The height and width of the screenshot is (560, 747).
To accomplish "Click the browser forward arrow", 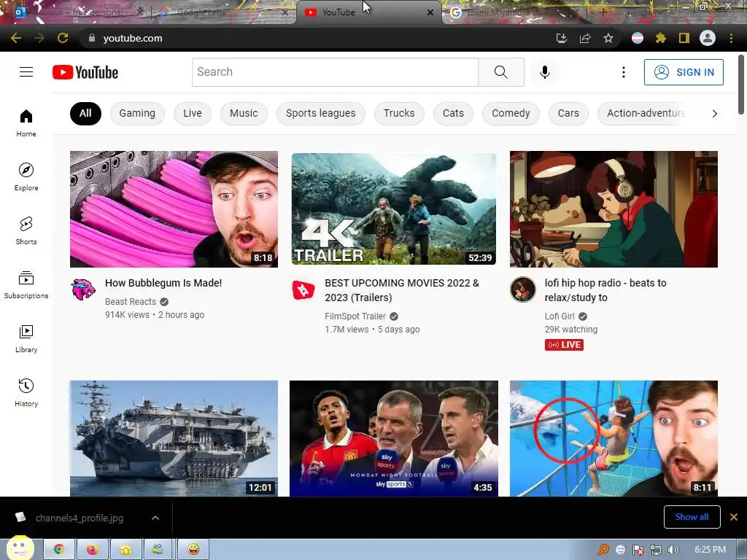I will tap(39, 38).
